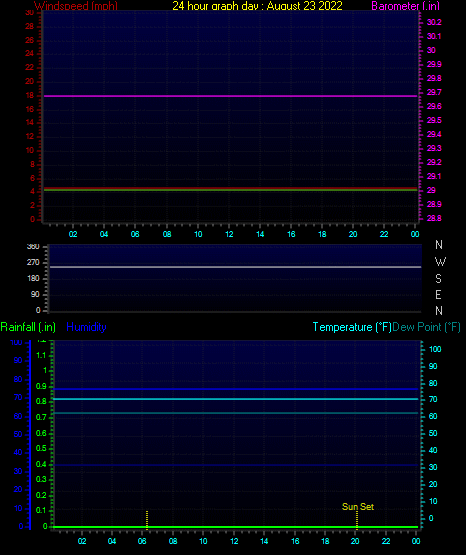The height and width of the screenshot is (555, 466).
Task: Click the cyan temperature line
Action: tap(235, 399)
